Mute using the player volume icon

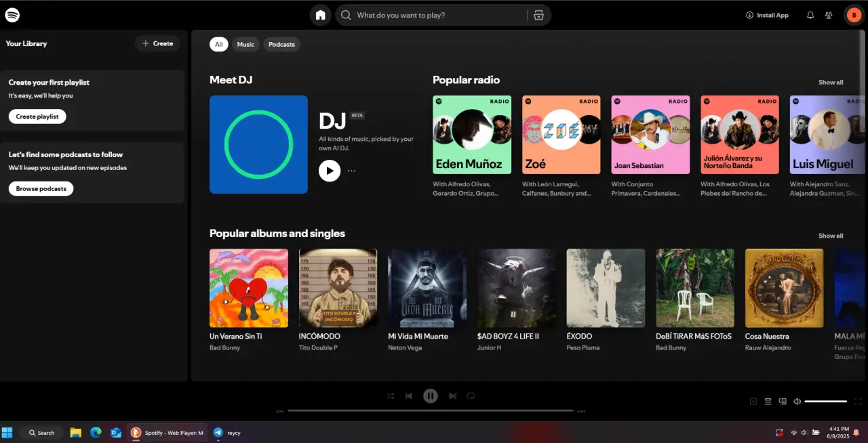click(x=797, y=402)
